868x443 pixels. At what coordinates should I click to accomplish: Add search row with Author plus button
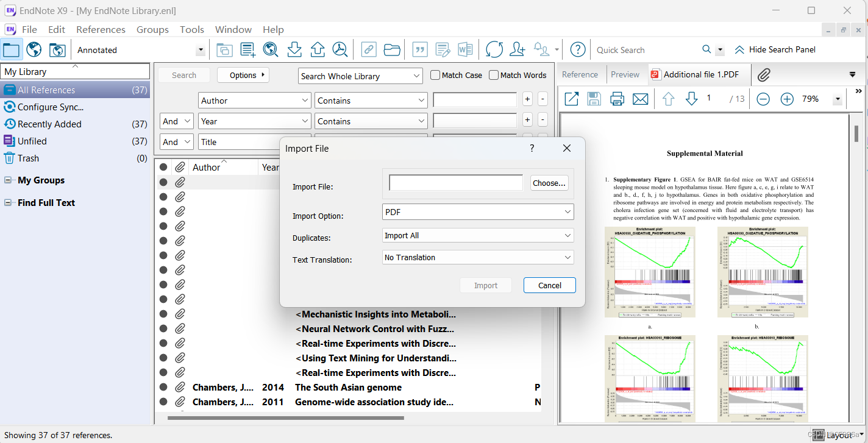527,100
